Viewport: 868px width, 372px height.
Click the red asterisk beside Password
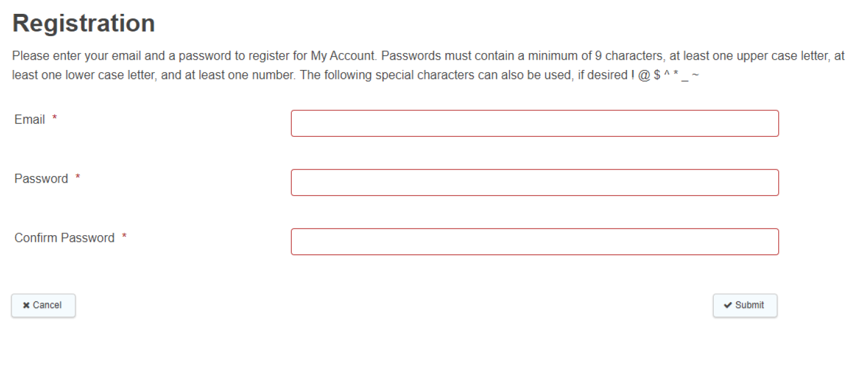[x=77, y=175]
